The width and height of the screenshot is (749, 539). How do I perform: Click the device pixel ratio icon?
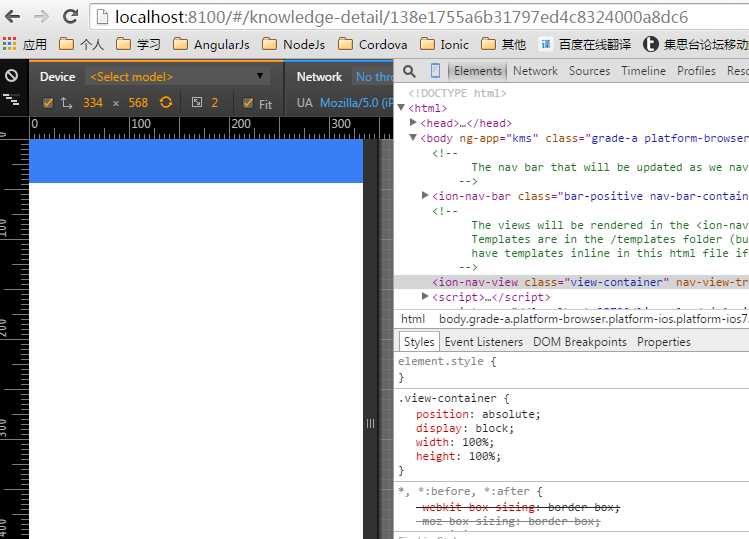point(197,102)
